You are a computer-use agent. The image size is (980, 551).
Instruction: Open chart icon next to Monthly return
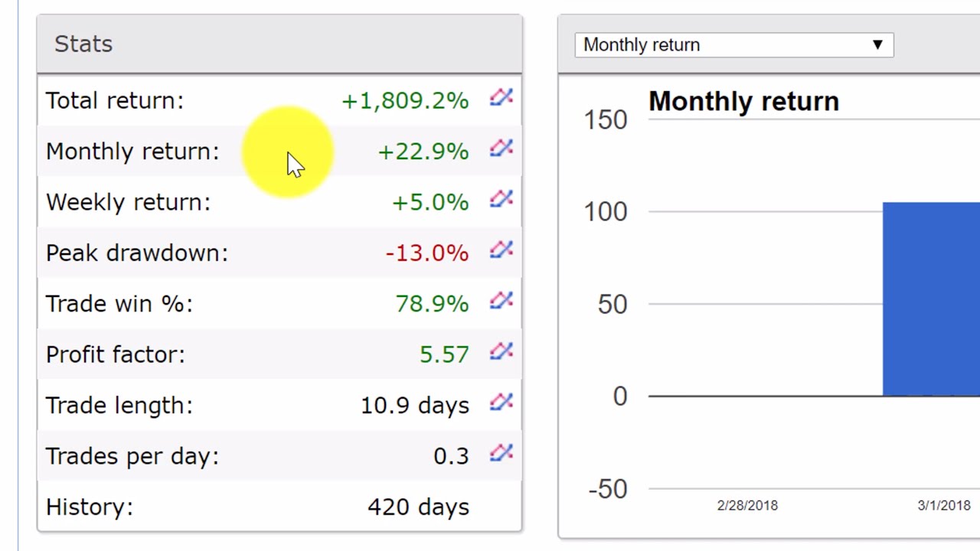click(x=501, y=148)
